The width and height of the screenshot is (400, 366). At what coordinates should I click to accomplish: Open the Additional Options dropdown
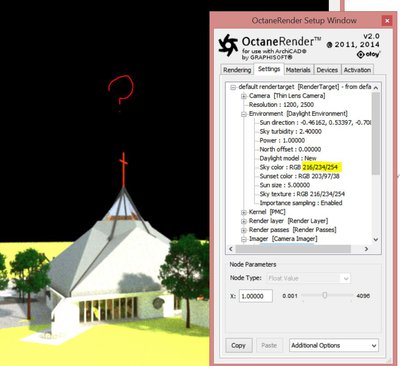tap(334, 346)
